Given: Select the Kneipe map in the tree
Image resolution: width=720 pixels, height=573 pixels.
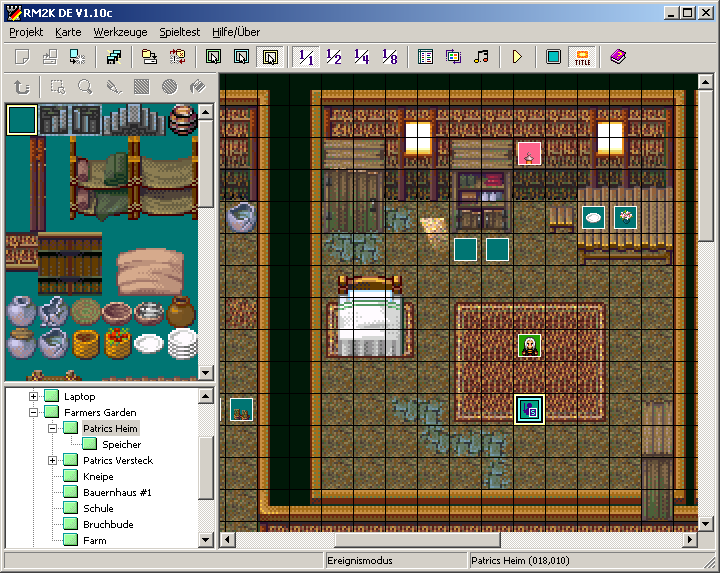Looking at the screenshot, I should coord(98,476).
